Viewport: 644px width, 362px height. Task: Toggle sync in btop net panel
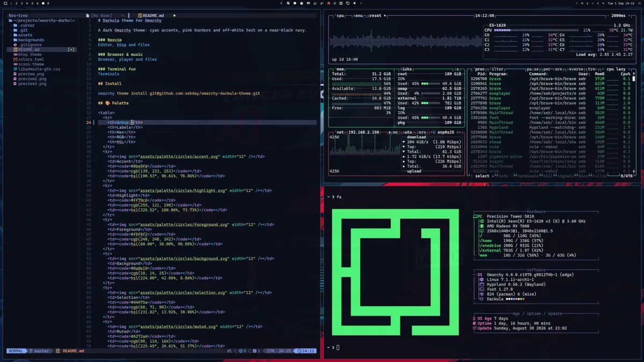(392, 132)
